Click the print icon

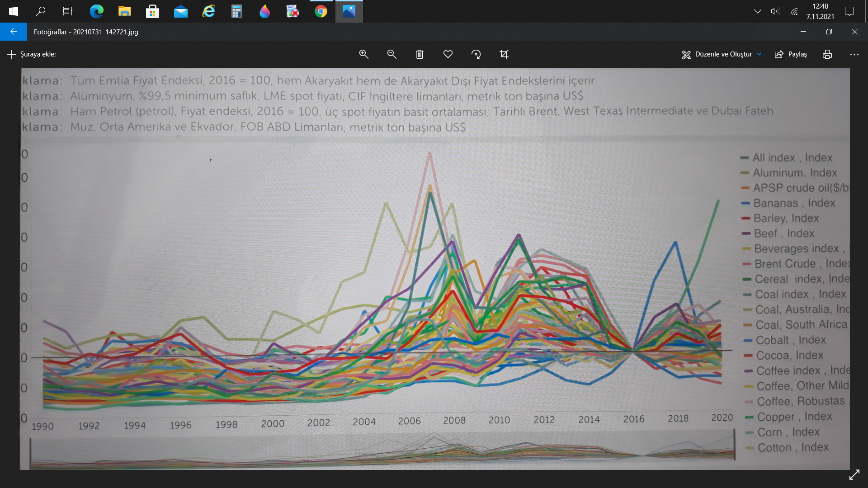pyautogui.click(x=827, y=54)
